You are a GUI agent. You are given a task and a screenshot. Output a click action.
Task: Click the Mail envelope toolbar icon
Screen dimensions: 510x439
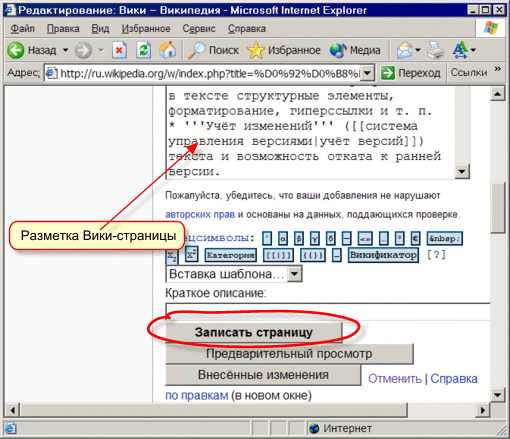(x=404, y=50)
